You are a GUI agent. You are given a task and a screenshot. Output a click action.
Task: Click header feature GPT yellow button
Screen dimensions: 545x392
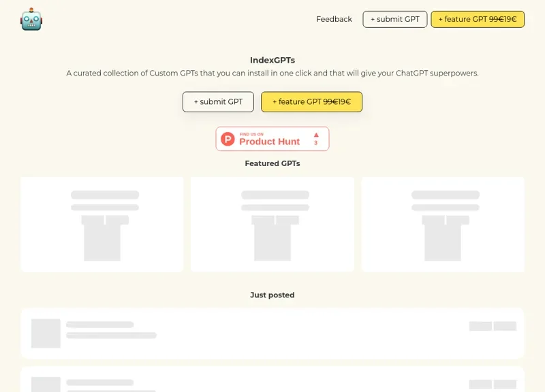pos(478,19)
